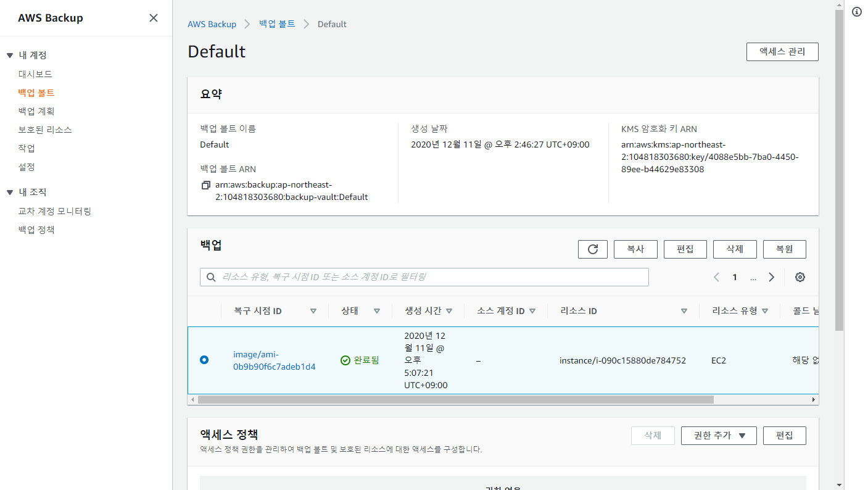This screenshot has height=490, width=868.
Task: Go to next page of backups
Action: pos(771,277)
